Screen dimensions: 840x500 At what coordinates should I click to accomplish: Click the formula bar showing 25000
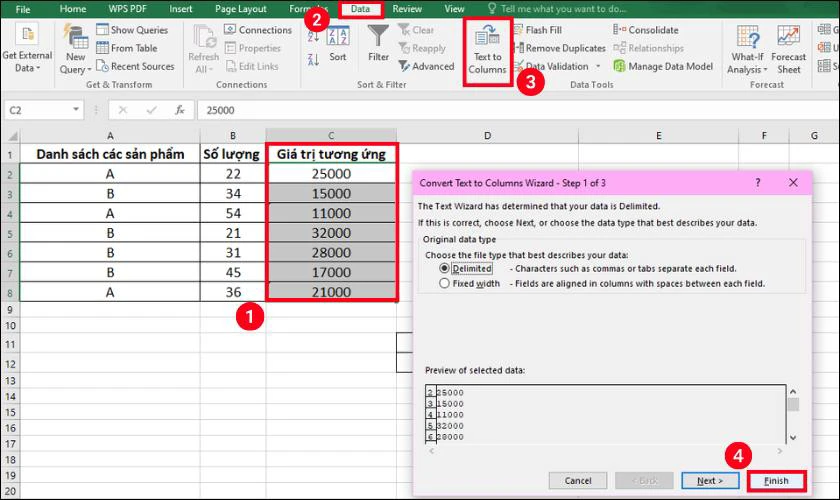point(516,110)
